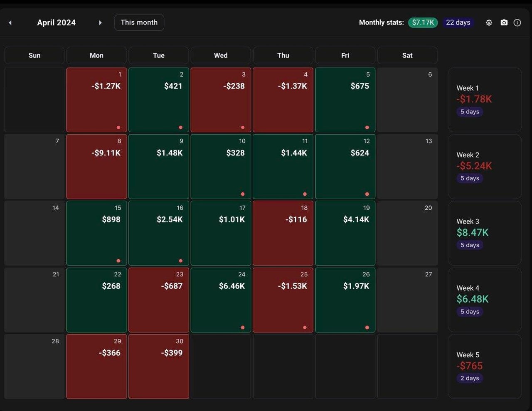Viewport: 532px width, 411px height.
Task: Select the Week 1 summary card
Action: (x=485, y=100)
